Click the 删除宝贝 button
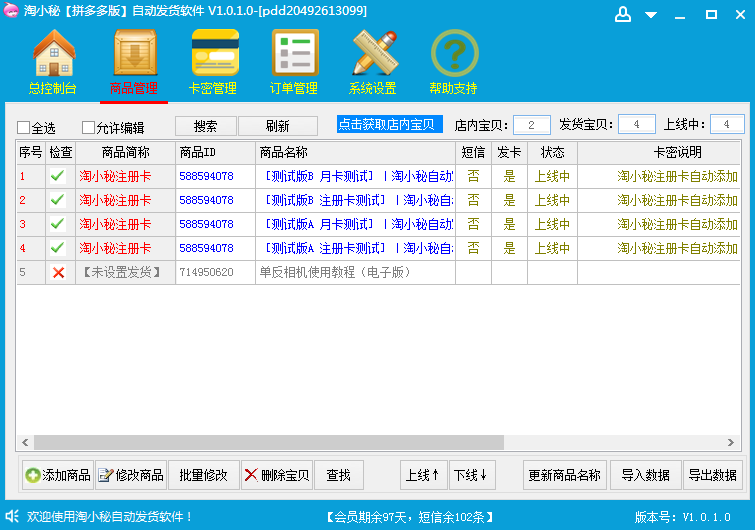Image resolution: width=755 pixels, height=530 pixels. [x=277, y=475]
